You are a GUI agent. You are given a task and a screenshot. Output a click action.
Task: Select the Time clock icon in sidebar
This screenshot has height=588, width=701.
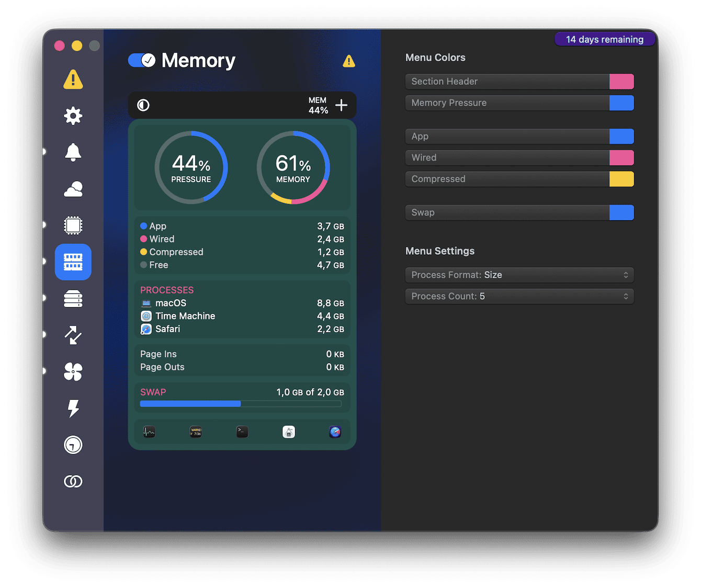73,445
